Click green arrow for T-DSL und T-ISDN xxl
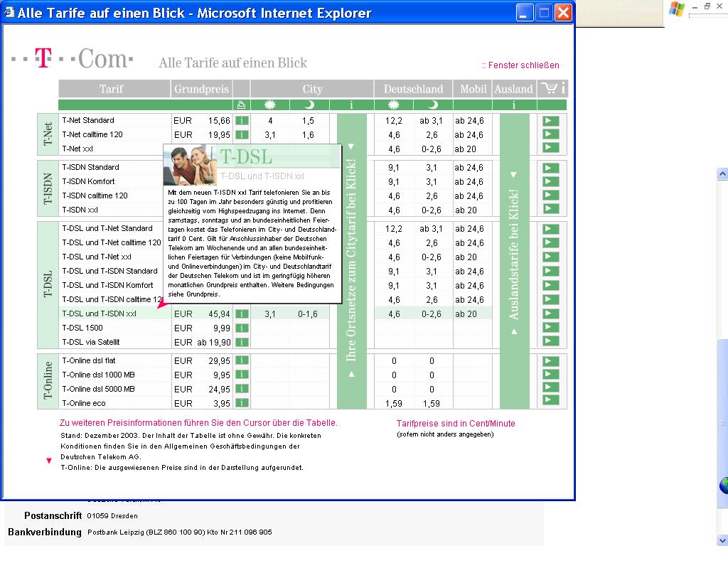 point(551,314)
